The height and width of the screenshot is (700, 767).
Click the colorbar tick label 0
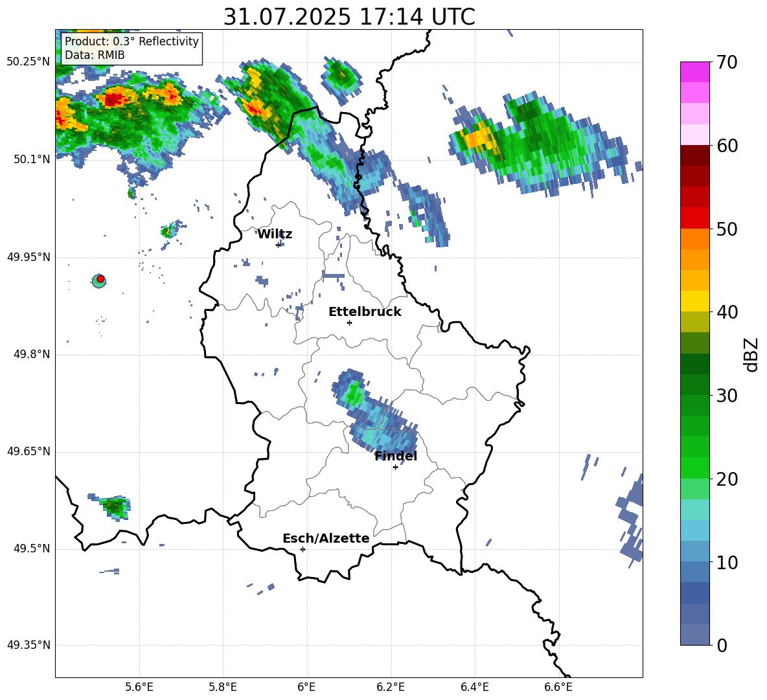(722, 646)
